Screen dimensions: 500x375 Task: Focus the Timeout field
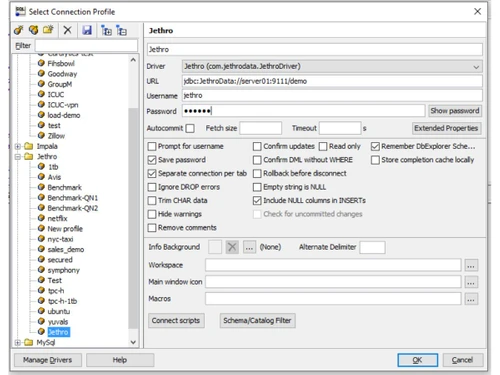pyautogui.click(x=340, y=128)
